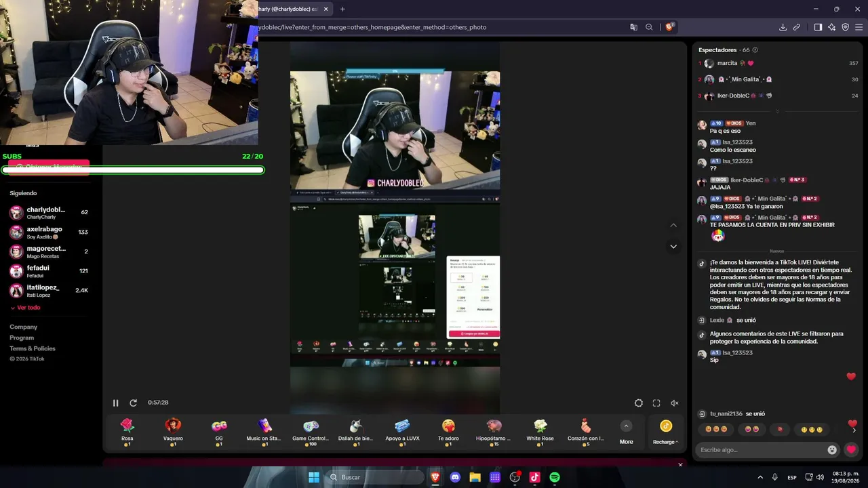Open the zoom level indicator
This screenshot has width=868, height=488.
pos(649,27)
